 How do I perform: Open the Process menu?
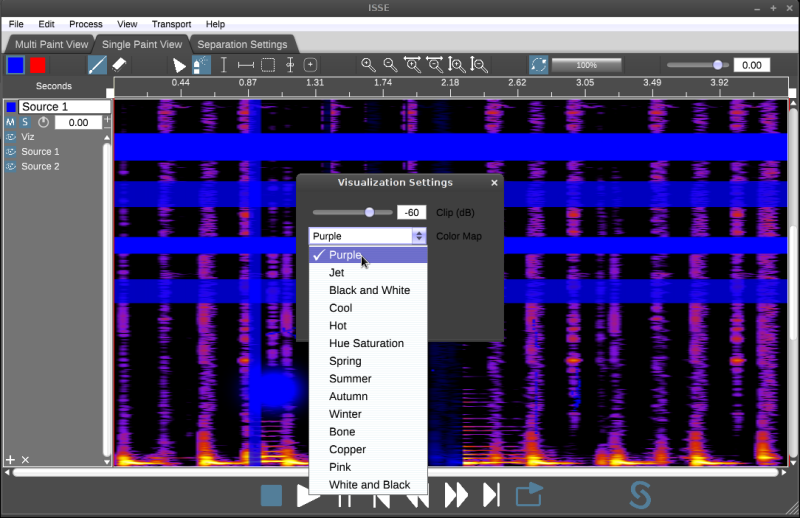click(86, 23)
